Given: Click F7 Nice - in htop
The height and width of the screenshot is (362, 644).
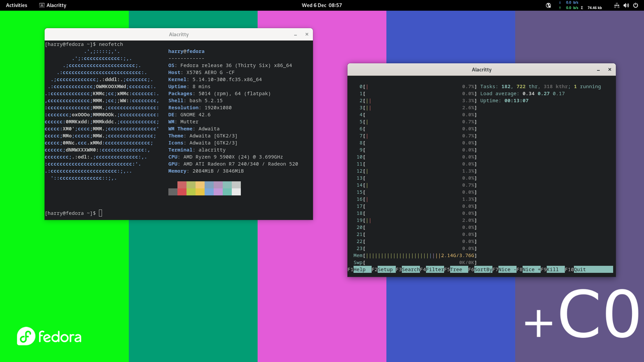Looking at the screenshot, I should tap(504, 269).
